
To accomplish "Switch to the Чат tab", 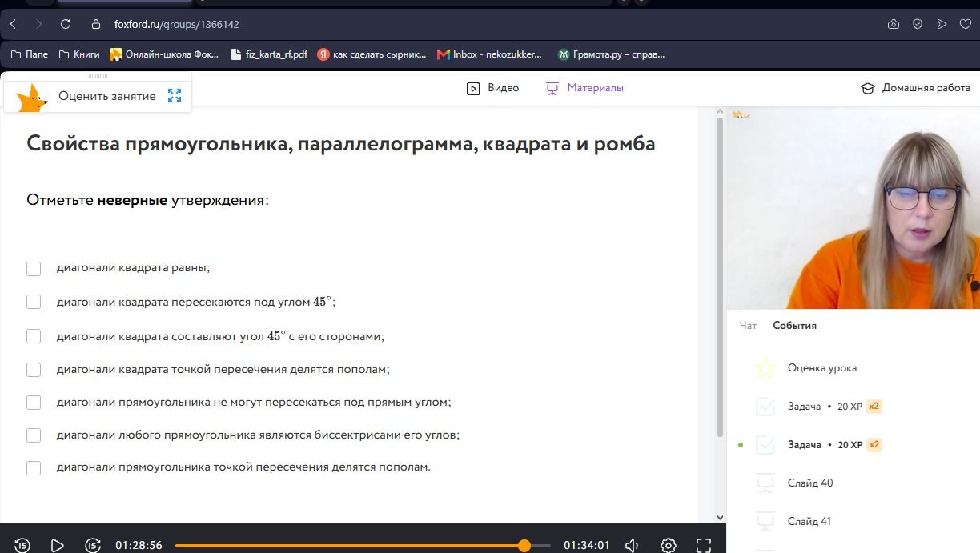I will pos(748,326).
